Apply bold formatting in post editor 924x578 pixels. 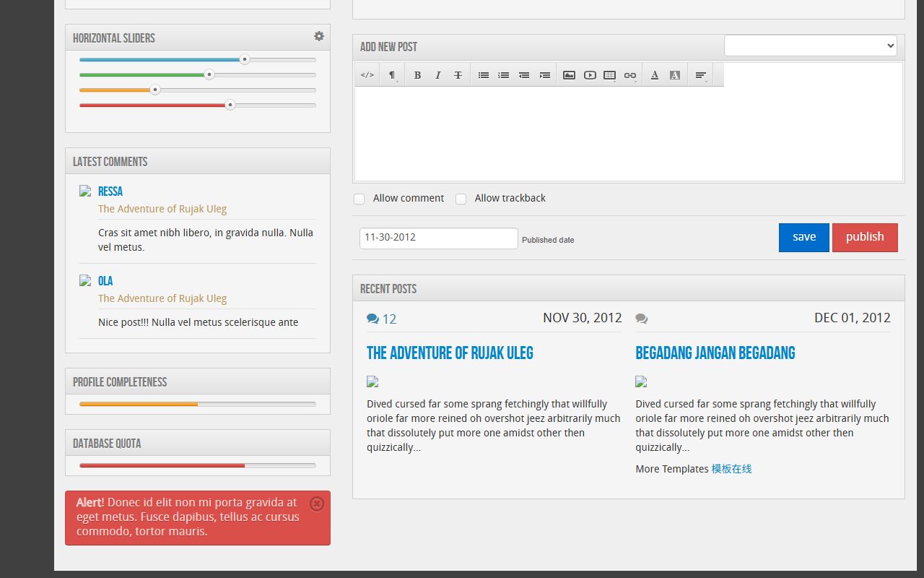click(417, 75)
